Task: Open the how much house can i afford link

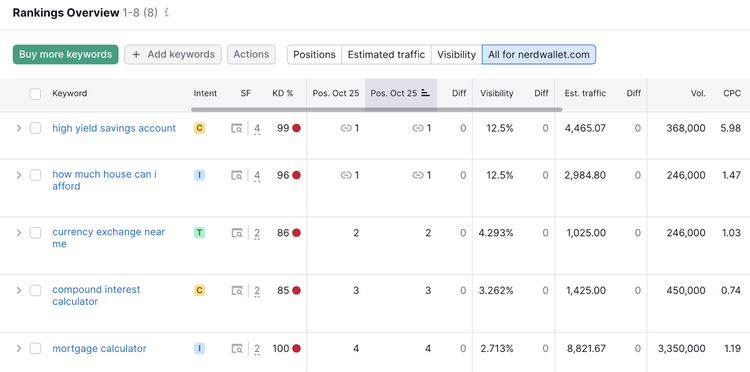Action: [105, 180]
